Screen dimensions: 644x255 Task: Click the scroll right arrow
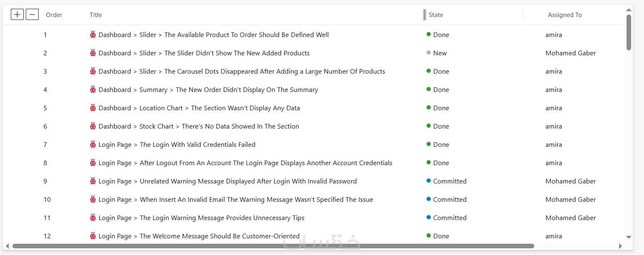tap(621, 246)
